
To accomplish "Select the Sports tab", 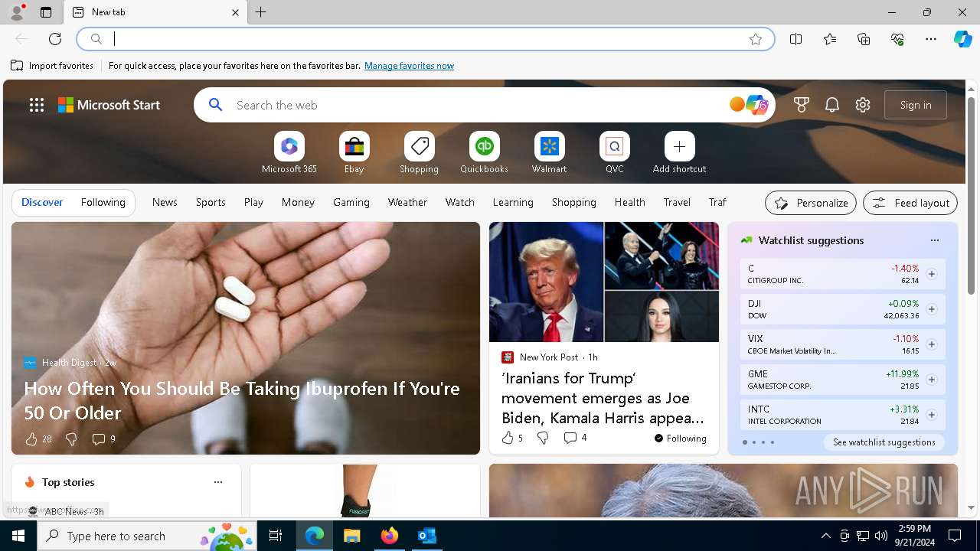I will point(211,202).
